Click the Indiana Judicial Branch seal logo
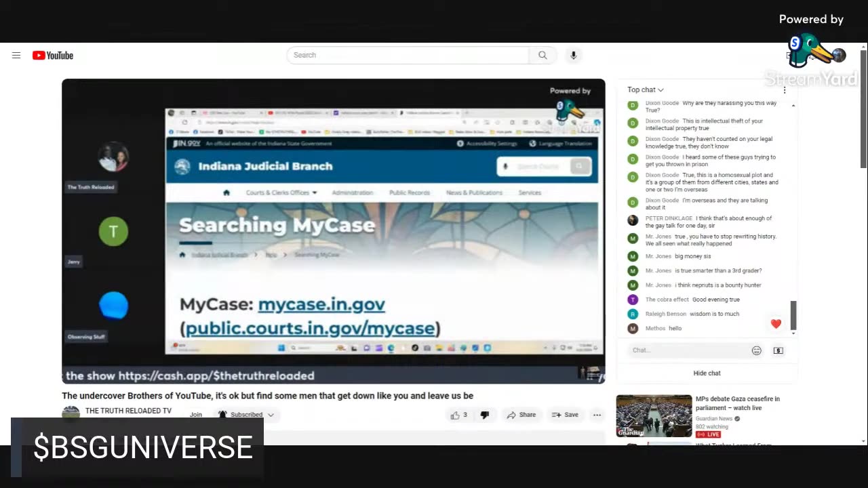This screenshot has width=868, height=488. (x=182, y=166)
